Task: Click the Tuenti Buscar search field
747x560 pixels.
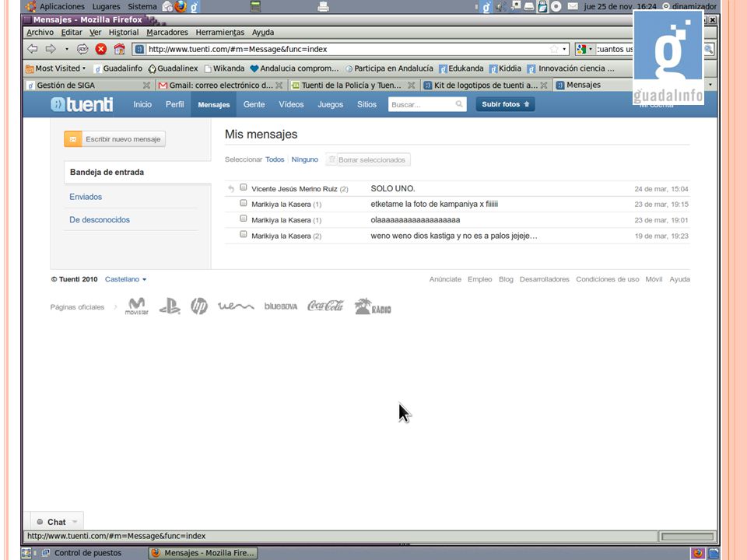Action: coord(427,104)
